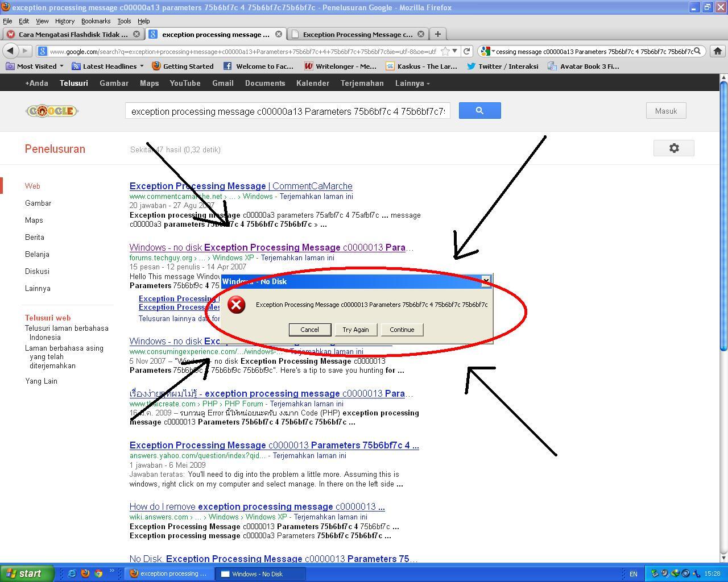Open the search settings gear icon
Image resolution: width=728 pixels, height=582 pixels.
point(674,148)
